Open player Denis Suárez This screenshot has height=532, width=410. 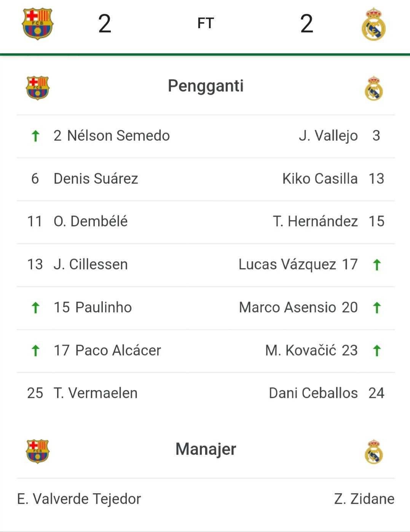(96, 179)
